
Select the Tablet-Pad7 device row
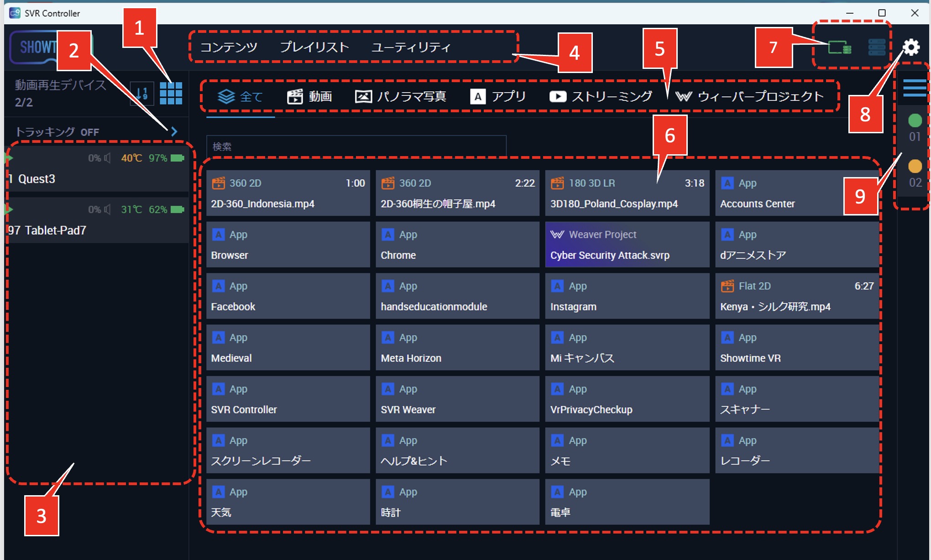pos(97,220)
